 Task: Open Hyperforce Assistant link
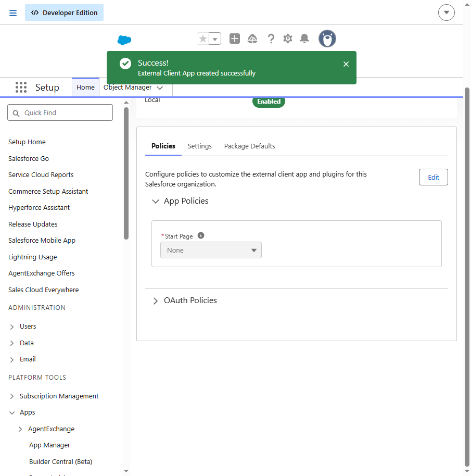39,208
